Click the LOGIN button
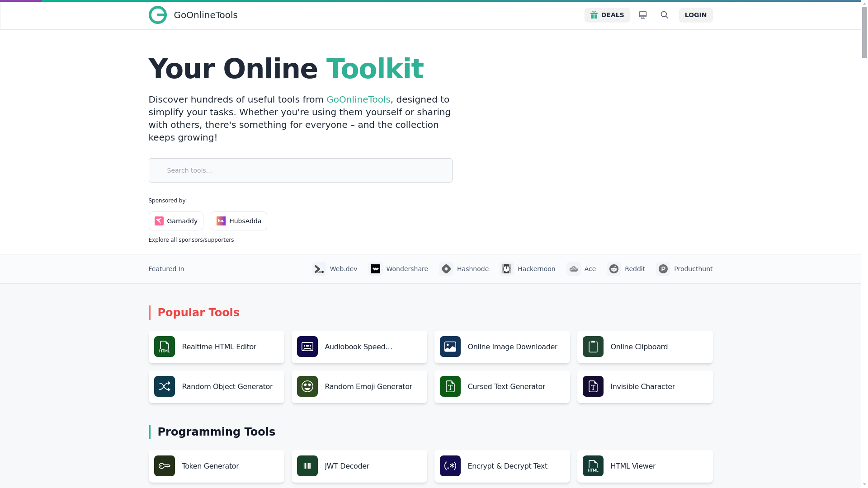868x488 pixels. 696,15
